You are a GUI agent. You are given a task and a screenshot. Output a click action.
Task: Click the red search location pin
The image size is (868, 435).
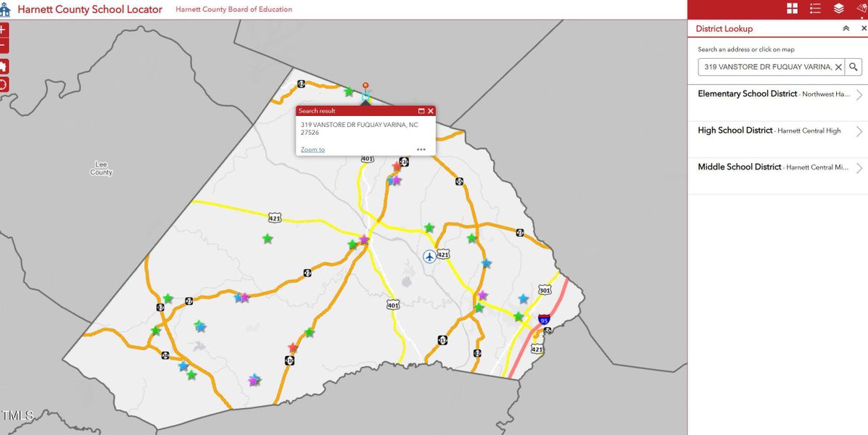click(365, 87)
